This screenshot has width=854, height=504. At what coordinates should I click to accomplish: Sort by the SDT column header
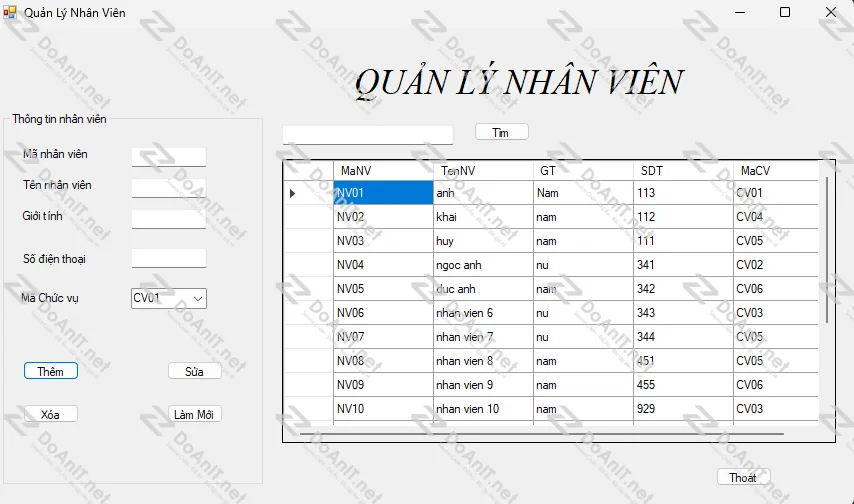682,171
